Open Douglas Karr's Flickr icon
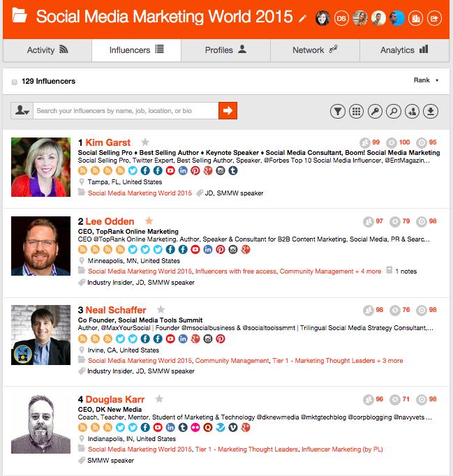The width and height of the screenshot is (453, 476). pos(195,427)
